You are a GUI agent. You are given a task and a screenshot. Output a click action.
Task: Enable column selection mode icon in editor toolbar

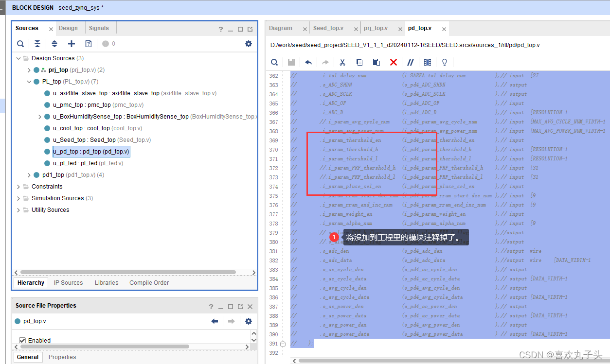pyautogui.click(x=428, y=62)
